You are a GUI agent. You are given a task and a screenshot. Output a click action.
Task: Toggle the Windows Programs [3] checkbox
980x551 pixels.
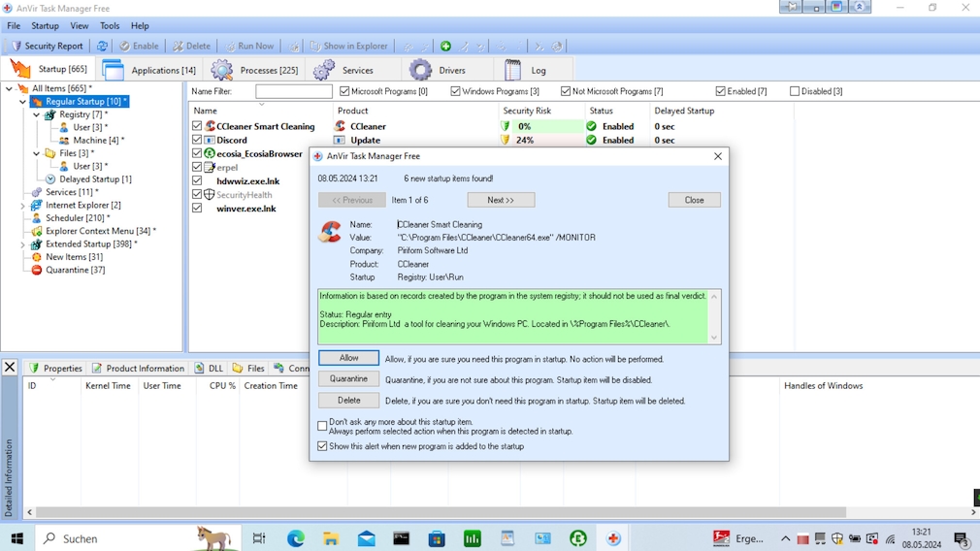point(455,91)
